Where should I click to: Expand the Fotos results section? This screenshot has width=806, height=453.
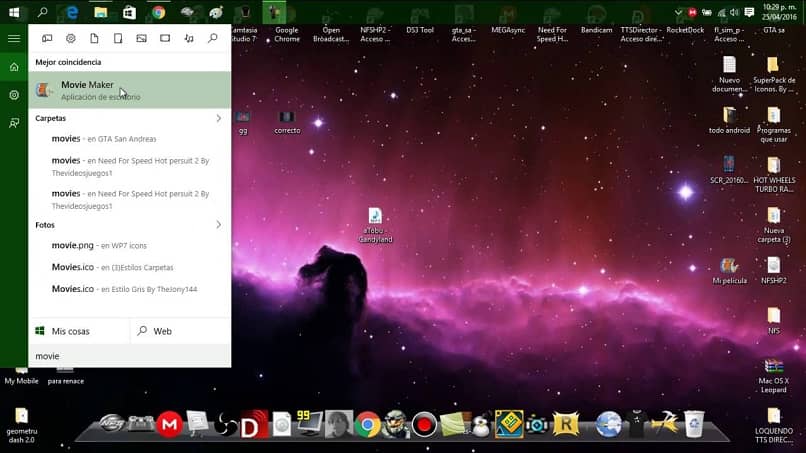(x=218, y=225)
